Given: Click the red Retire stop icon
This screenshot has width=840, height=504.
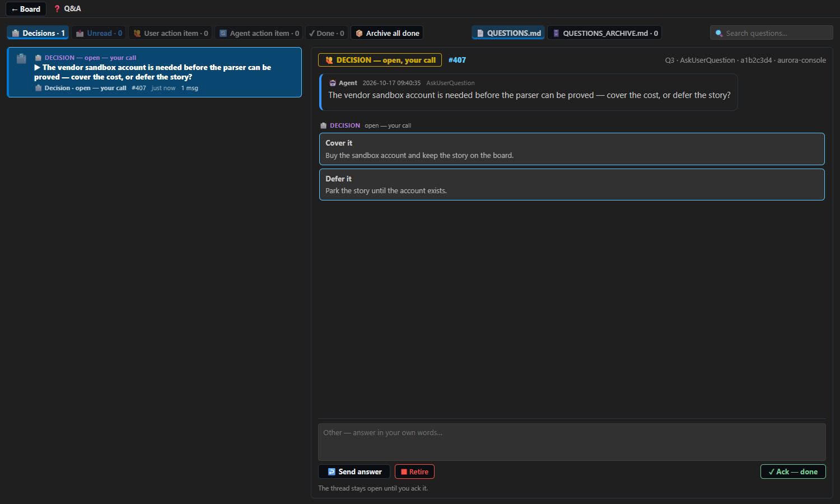Looking at the screenshot, I should click(404, 472).
